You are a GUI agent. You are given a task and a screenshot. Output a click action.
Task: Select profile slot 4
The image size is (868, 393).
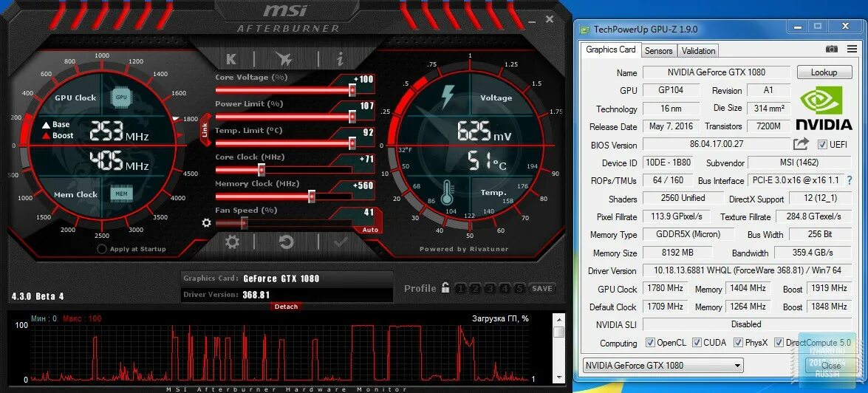click(505, 288)
